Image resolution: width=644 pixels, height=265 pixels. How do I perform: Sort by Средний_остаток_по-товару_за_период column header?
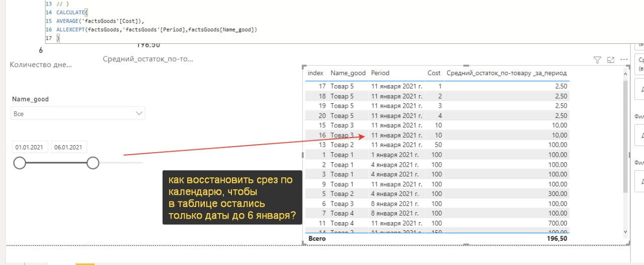pos(507,73)
